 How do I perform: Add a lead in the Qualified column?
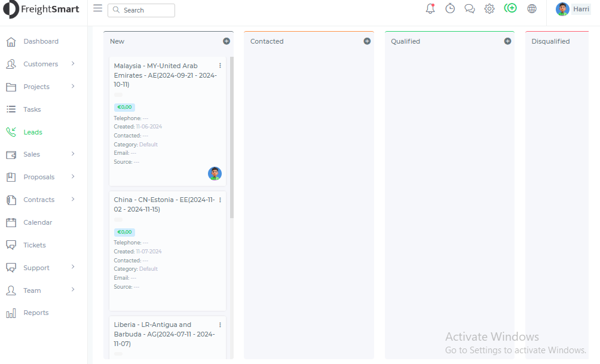(x=507, y=41)
